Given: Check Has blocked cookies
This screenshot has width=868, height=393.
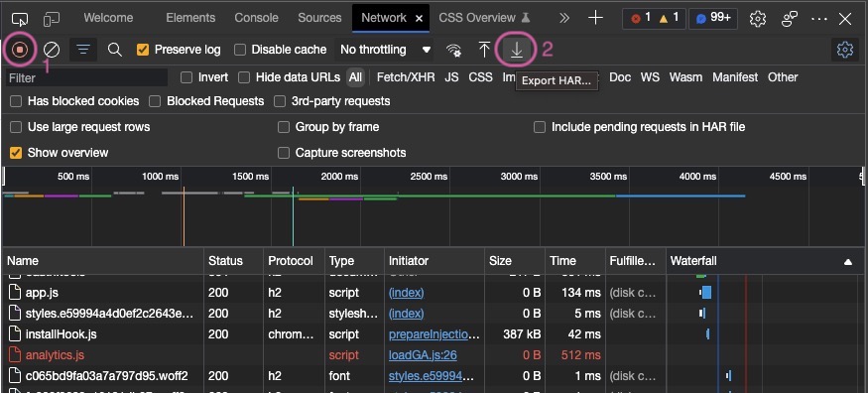Looking at the screenshot, I should pyautogui.click(x=16, y=101).
